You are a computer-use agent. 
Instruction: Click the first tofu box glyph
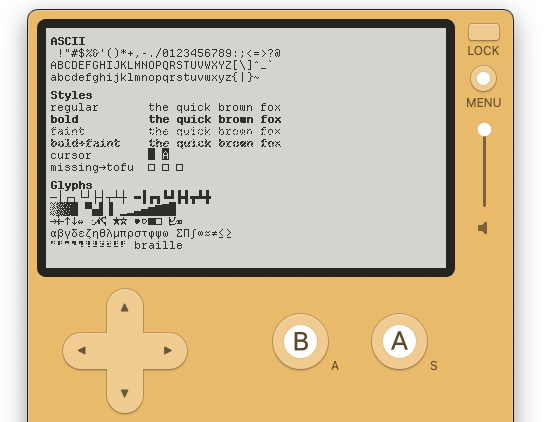[x=151, y=167]
